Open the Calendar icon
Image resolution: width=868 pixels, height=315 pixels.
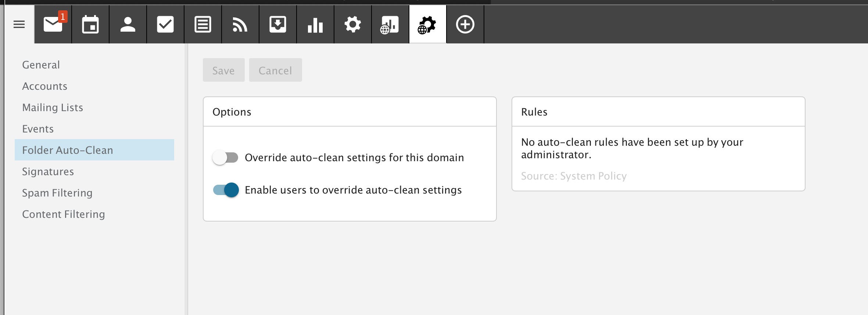pyautogui.click(x=90, y=25)
